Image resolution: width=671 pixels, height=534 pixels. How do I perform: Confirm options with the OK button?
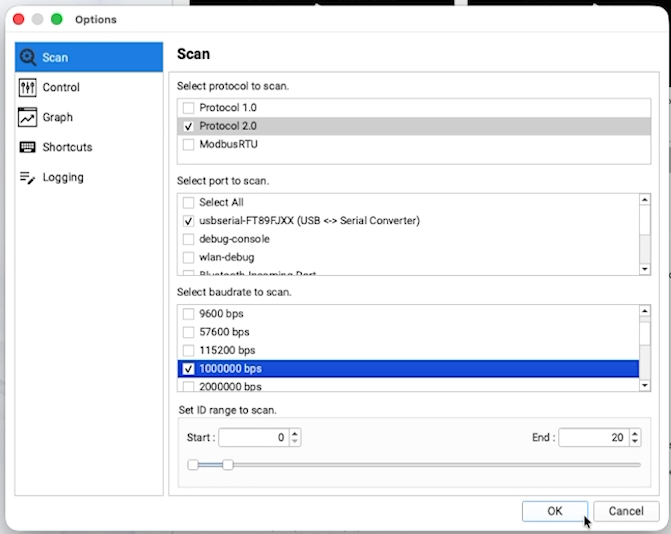(x=555, y=511)
